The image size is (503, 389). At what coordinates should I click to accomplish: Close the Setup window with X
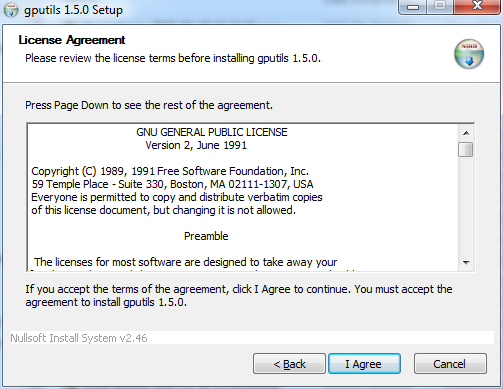(x=477, y=7)
